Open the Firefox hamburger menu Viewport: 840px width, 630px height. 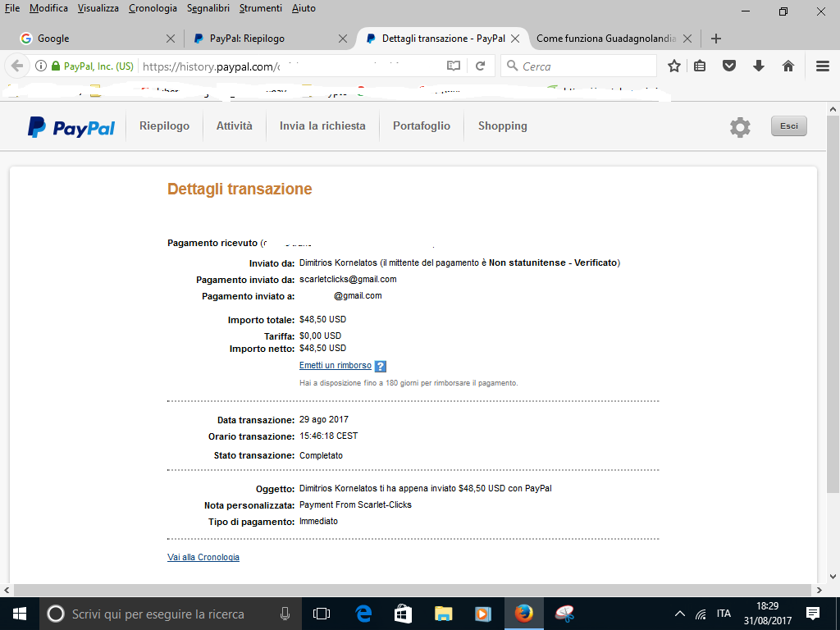(x=823, y=66)
